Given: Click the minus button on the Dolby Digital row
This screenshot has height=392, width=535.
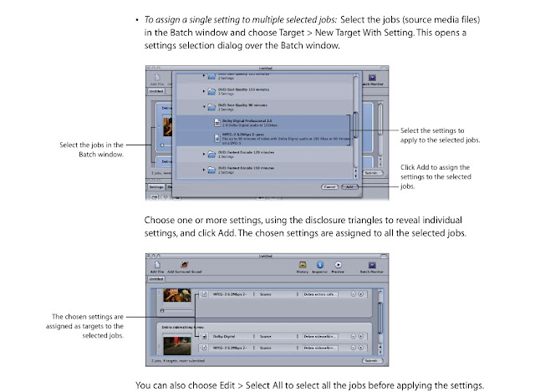Looking at the screenshot, I should point(354,336).
